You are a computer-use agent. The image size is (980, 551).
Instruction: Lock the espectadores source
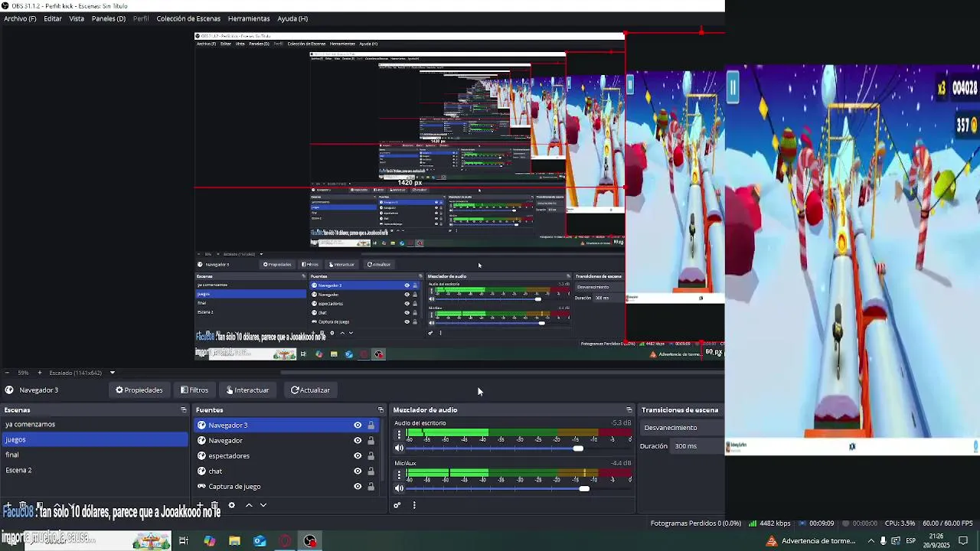[371, 456]
